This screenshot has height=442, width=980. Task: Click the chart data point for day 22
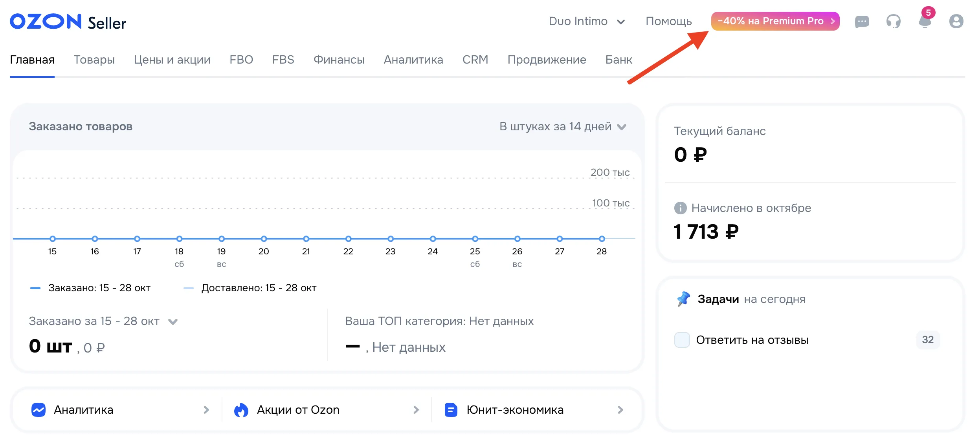pos(348,239)
